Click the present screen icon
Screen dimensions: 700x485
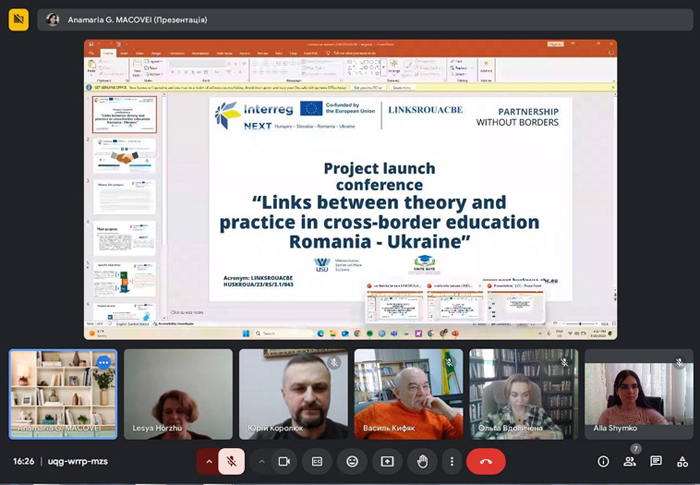click(387, 461)
